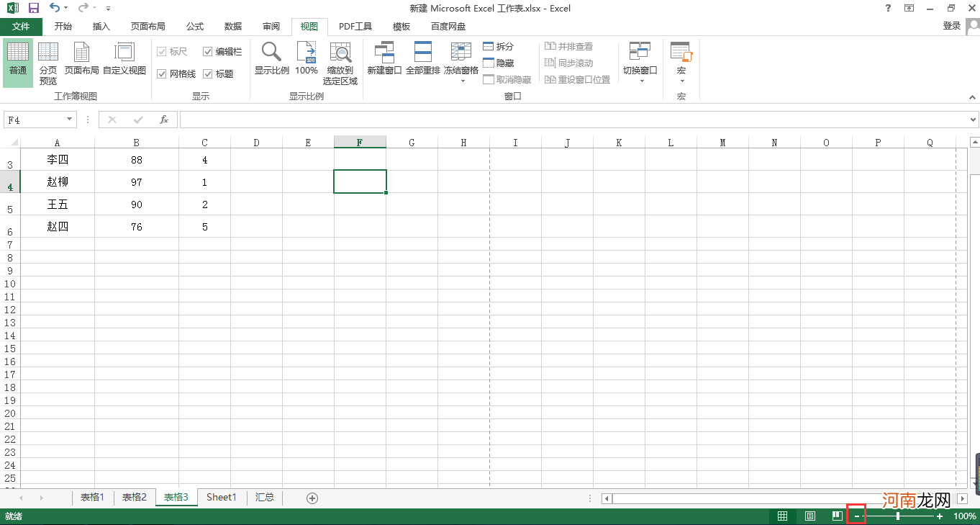980x525 pixels.
Task: Switch to the Data (数据) tab
Action: click(x=233, y=27)
